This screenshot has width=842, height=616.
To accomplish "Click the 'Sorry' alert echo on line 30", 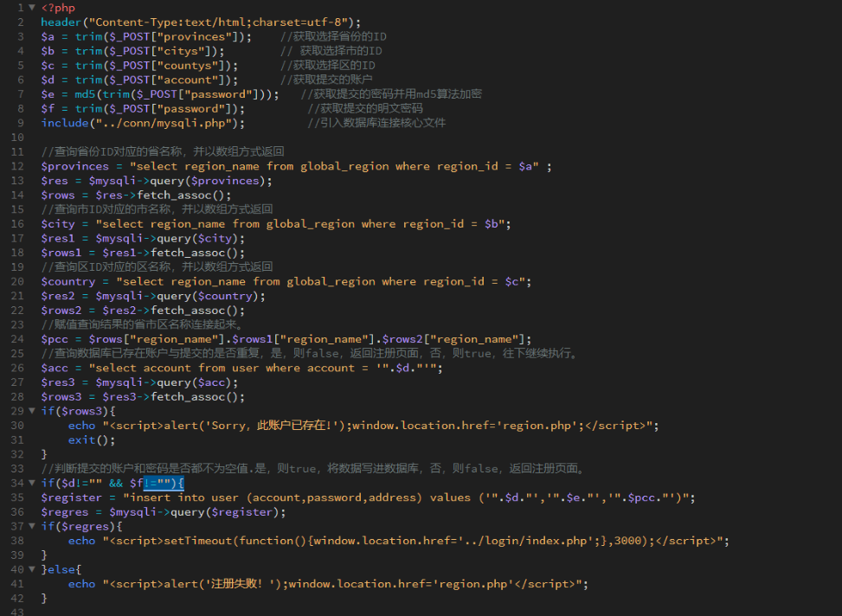I will [363, 426].
